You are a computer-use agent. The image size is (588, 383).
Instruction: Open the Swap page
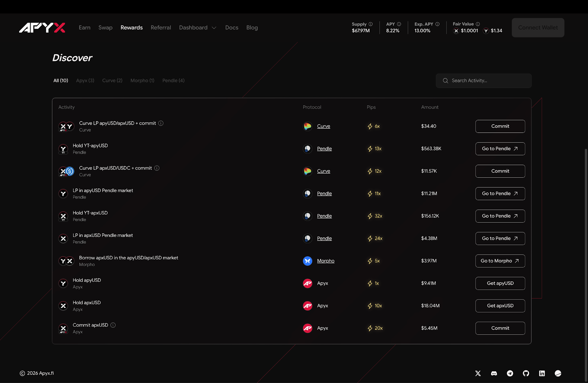[x=105, y=28]
